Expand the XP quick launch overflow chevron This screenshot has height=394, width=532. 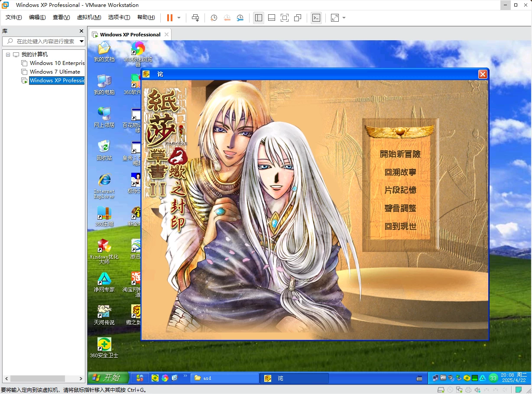point(185,376)
